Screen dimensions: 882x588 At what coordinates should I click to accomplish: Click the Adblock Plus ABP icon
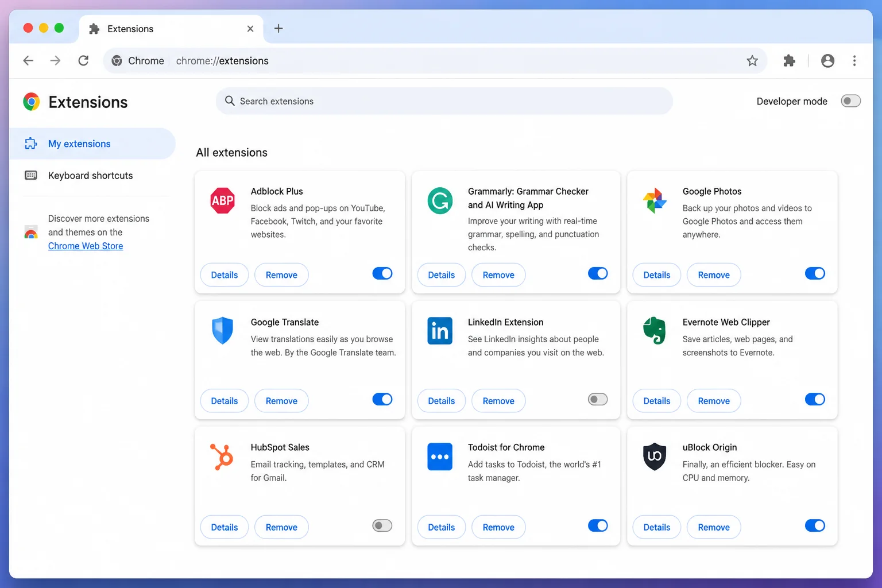pos(223,200)
